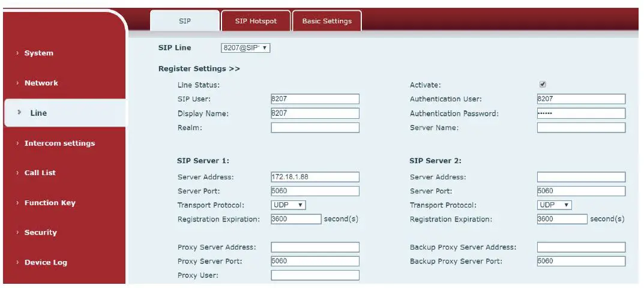Screen dimensions: 644x288
Task: Open SIP Server 1 Transport Protocol dropdown
Action: (x=289, y=205)
